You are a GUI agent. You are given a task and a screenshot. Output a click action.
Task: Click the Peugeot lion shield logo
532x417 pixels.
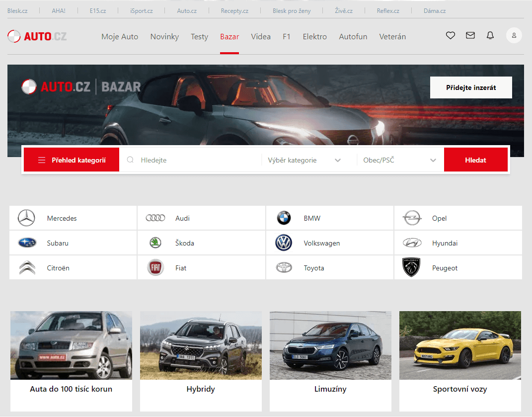tap(411, 267)
